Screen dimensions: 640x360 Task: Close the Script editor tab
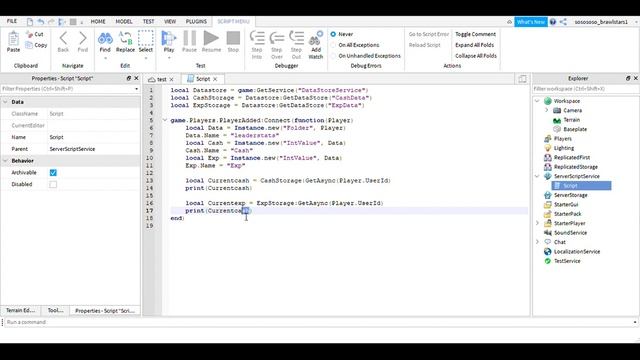click(x=215, y=79)
